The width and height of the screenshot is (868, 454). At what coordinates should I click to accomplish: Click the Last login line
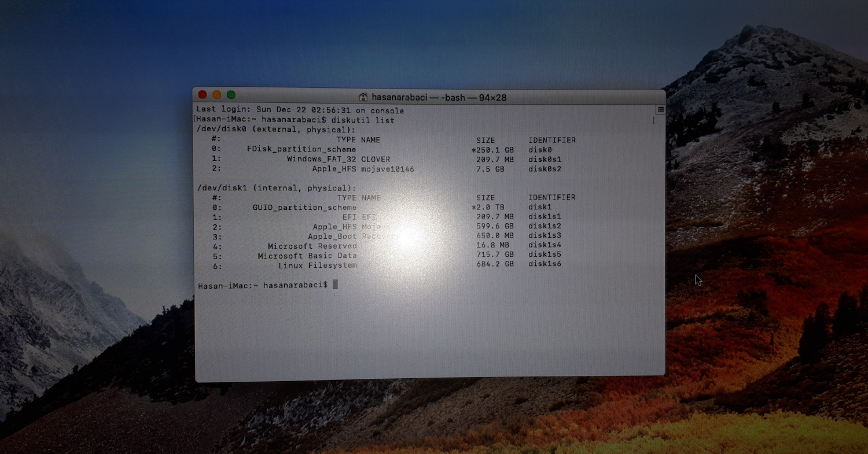[300, 110]
